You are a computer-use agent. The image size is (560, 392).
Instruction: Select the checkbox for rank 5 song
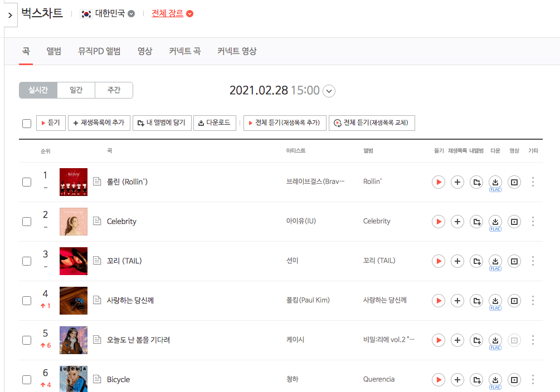27,340
